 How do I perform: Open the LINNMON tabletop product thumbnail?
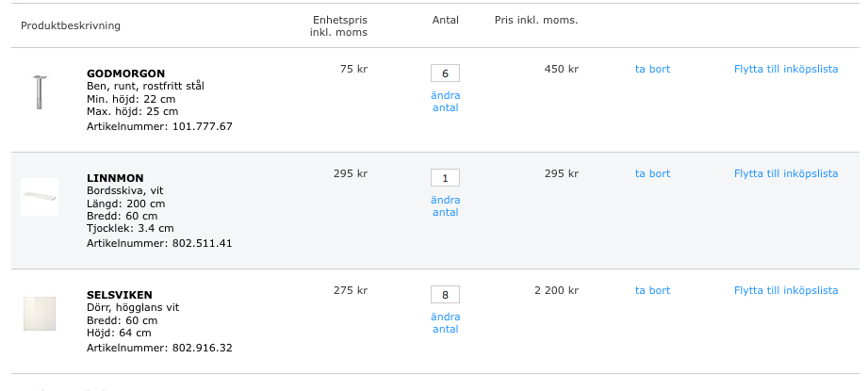pyautogui.click(x=40, y=196)
